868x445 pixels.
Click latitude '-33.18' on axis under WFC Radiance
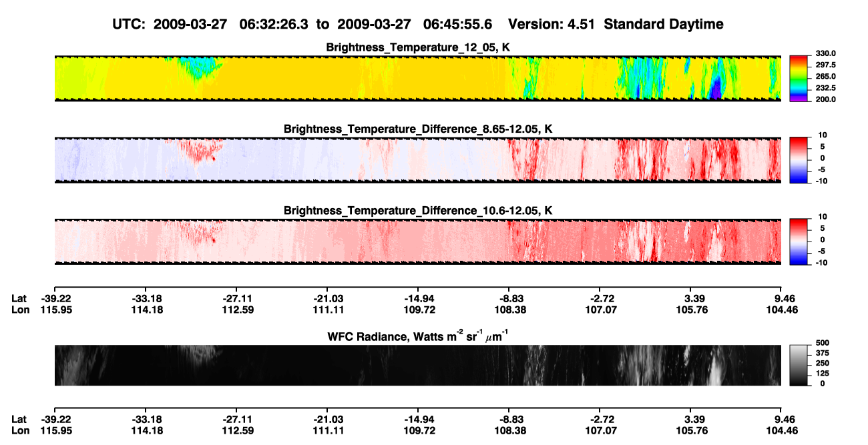146,419
